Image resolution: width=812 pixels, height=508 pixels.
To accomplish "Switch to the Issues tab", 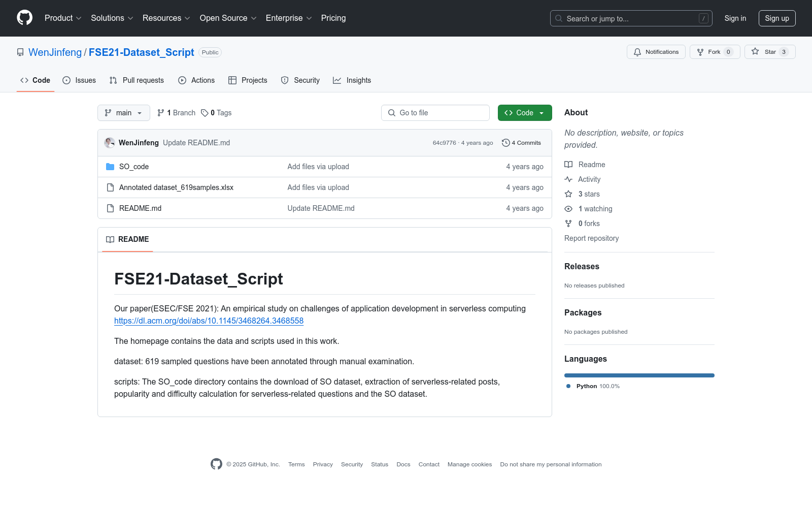I will click(x=79, y=80).
